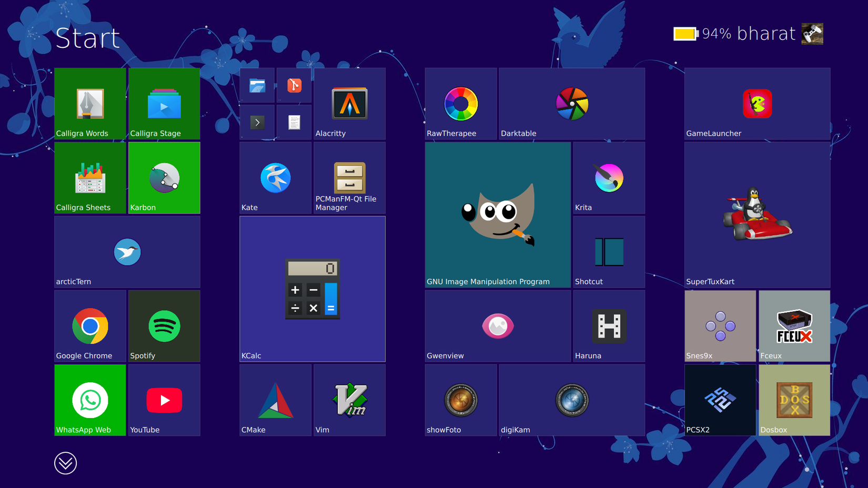This screenshot has width=868, height=488.
Task: Open the Kate text editor
Action: [275, 178]
